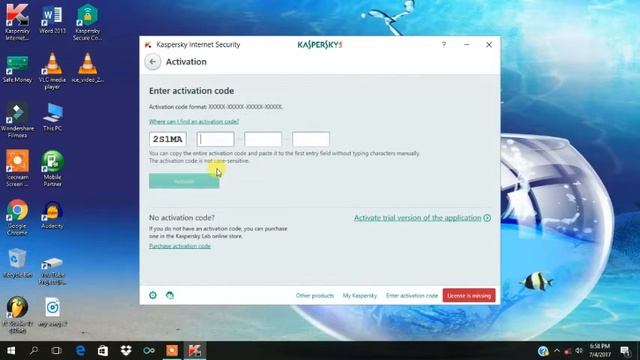Click volume speaker icon in system tray
Viewport: 640px width, 360px height.
pos(579,351)
